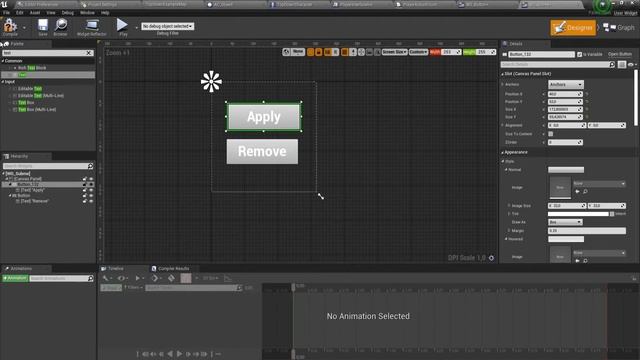Image resolution: width=640 pixels, height=360 pixels.
Task: Open the Custom size mode dropdown
Action: click(418, 52)
